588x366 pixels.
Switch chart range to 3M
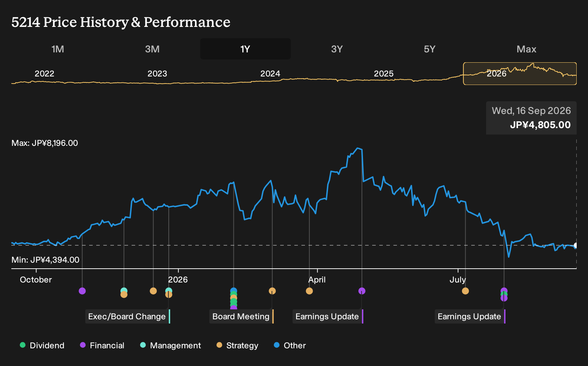(x=152, y=49)
